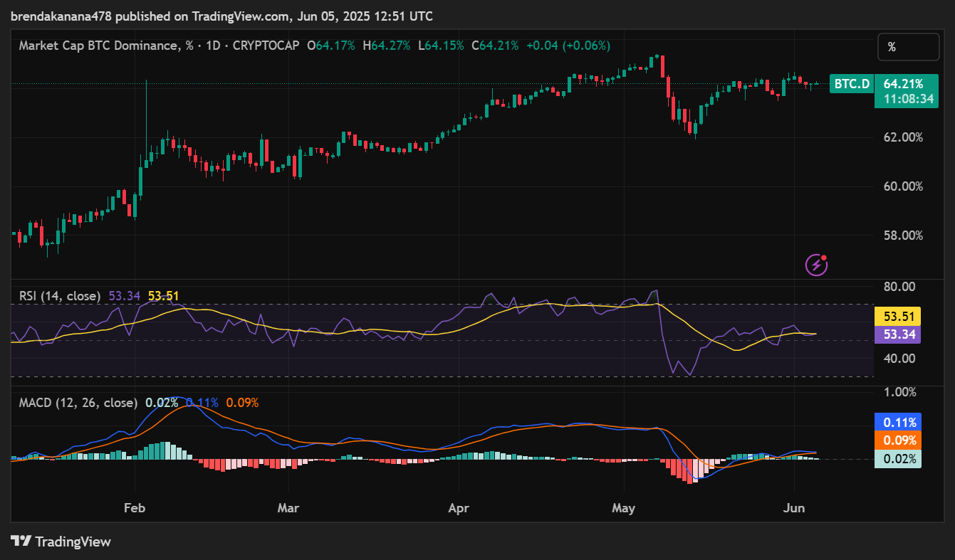Viewport: 955px width, 560px height.
Task: Click the Jun label on time axis
Action: tap(794, 508)
